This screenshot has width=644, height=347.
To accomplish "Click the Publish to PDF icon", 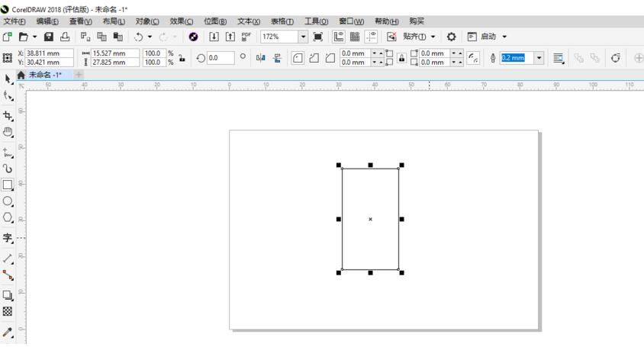I will coord(246,37).
